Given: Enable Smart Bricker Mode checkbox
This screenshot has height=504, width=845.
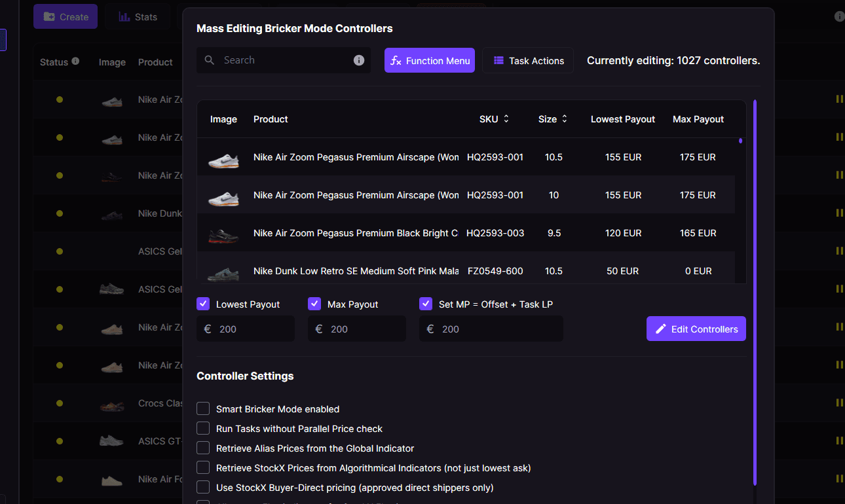Looking at the screenshot, I should 203,409.
